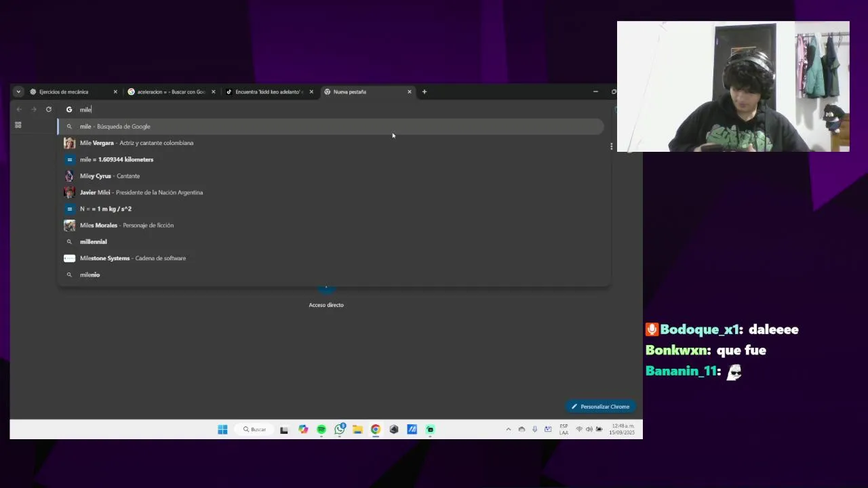Open Task View from the taskbar
The width and height of the screenshot is (868, 488).
point(284,429)
